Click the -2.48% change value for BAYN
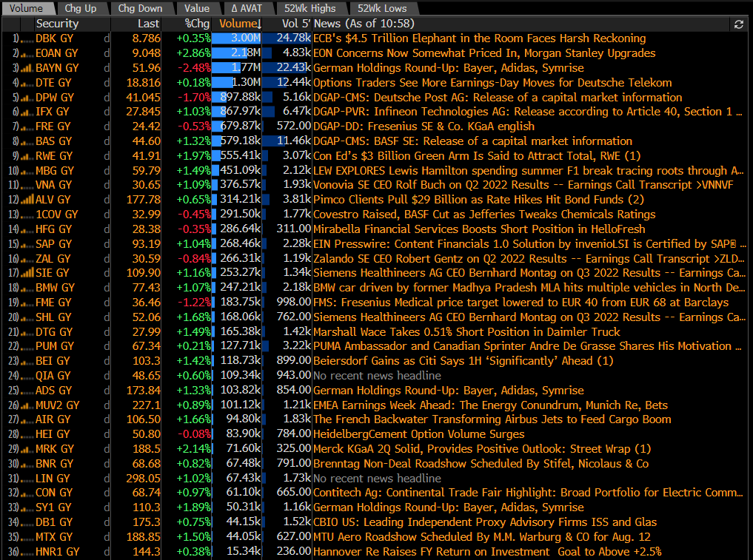753x560 pixels. 194,68
